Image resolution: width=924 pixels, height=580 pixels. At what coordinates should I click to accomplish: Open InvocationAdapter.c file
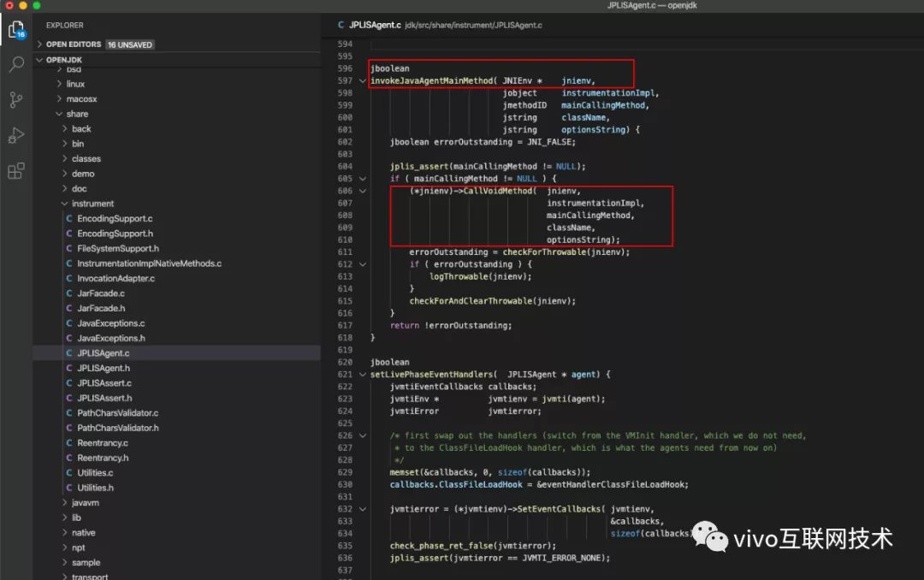(x=115, y=278)
